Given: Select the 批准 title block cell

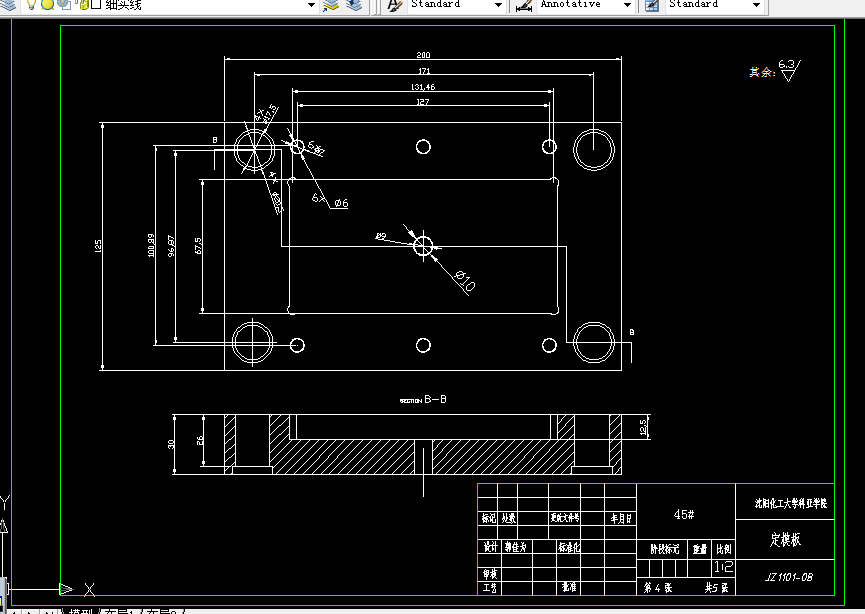Looking at the screenshot, I should click(569, 587).
